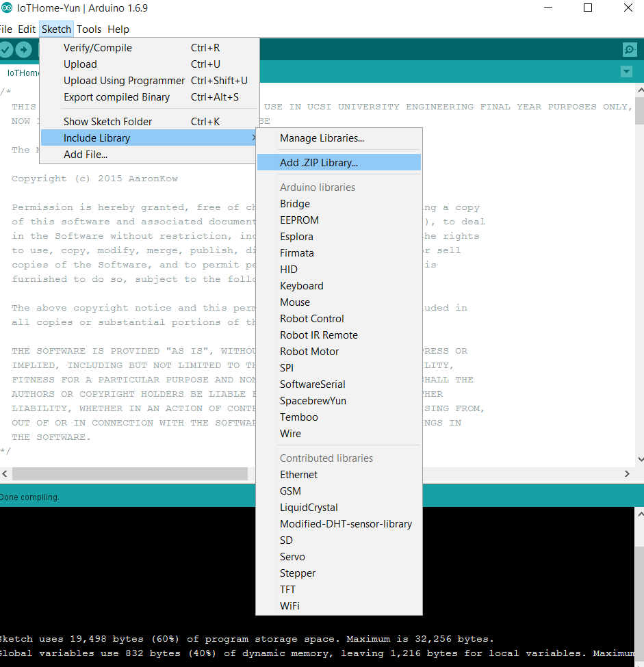
Task: Maximize the Arduino window
Action: pos(587,8)
